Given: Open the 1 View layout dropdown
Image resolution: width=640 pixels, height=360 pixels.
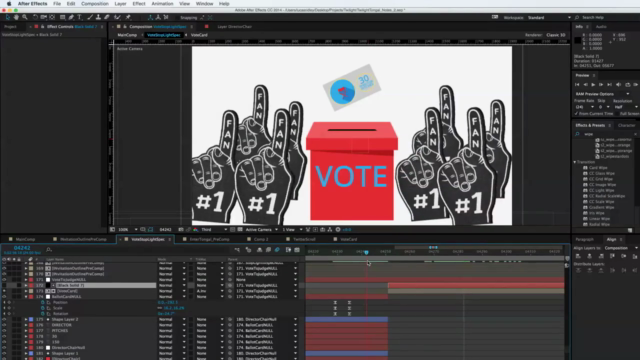Looking at the screenshot, I should coord(292,229).
